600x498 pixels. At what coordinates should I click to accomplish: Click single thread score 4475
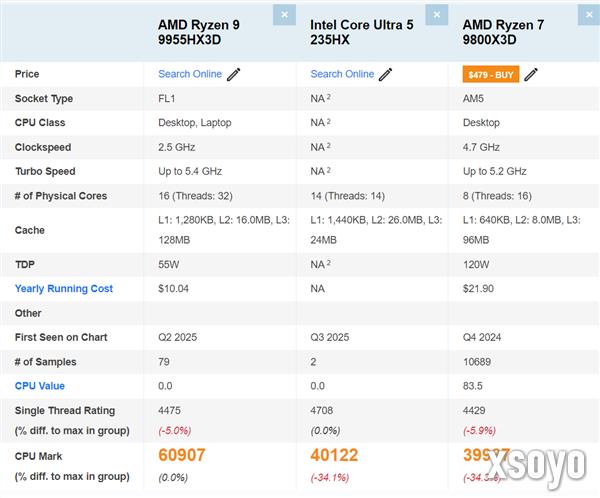[169, 410]
